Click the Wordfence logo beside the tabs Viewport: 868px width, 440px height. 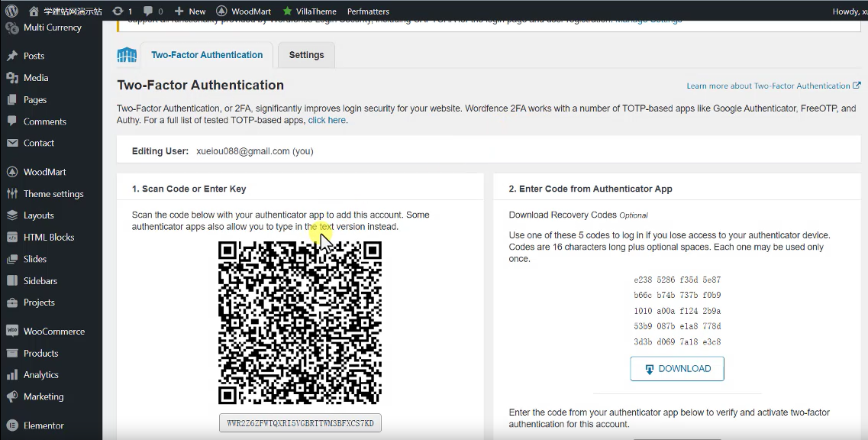coord(127,55)
